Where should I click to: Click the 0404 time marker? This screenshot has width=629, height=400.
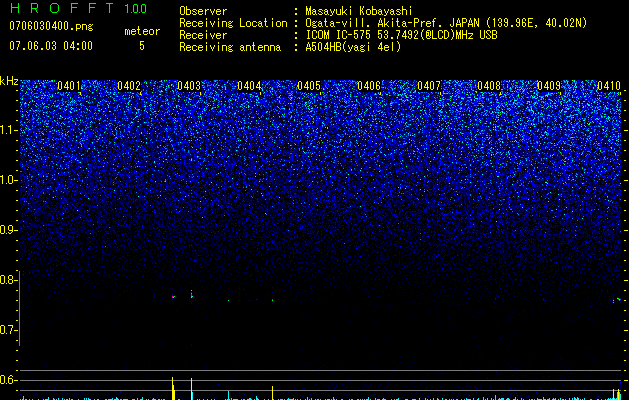[x=249, y=86]
